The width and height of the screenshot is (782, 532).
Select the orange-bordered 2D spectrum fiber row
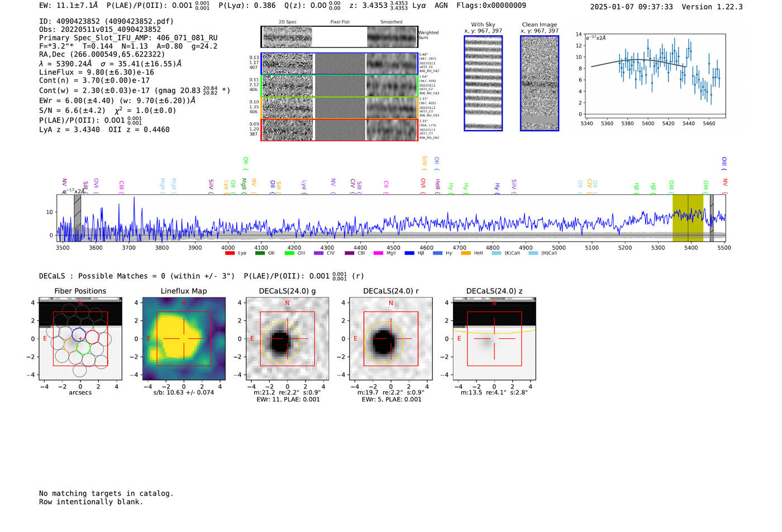pyautogui.click(x=340, y=108)
